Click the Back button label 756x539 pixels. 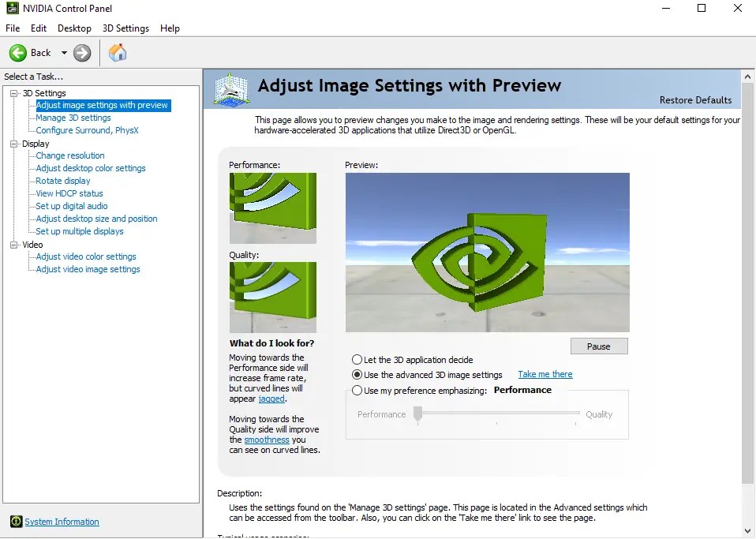tap(40, 53)
